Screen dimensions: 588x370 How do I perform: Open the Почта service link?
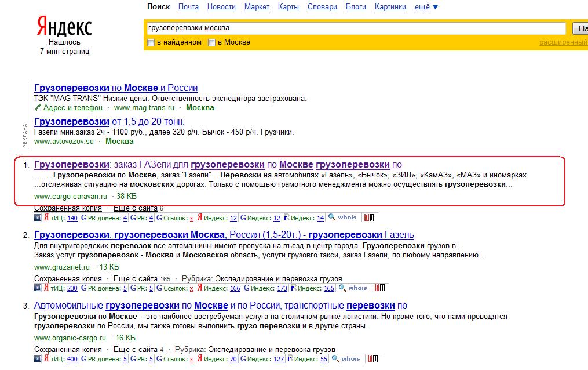tap(188, 7)
